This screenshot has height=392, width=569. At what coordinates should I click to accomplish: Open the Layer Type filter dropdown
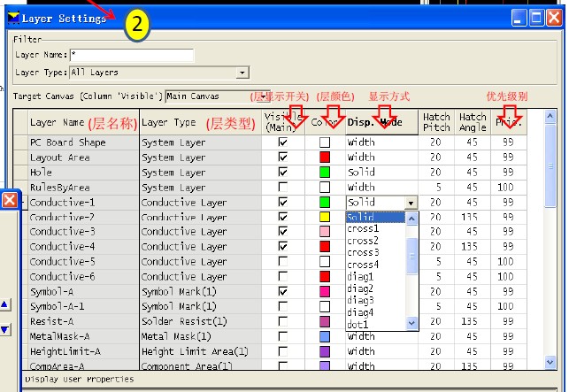tap(242, 73)
